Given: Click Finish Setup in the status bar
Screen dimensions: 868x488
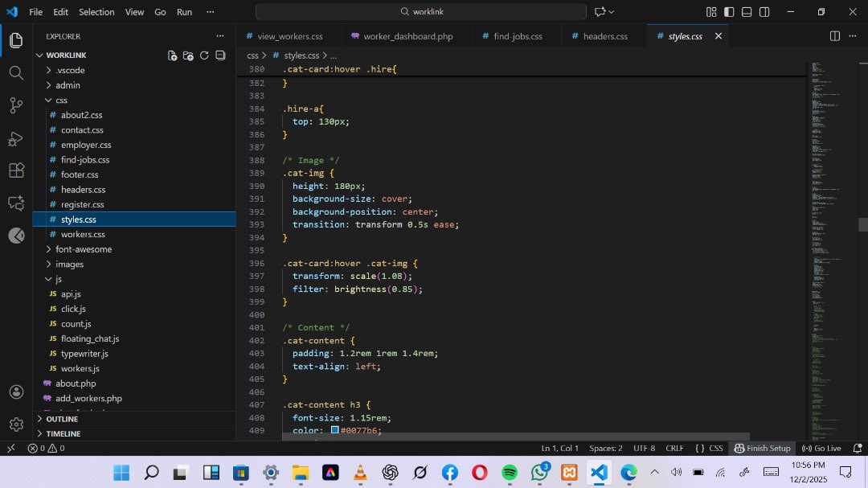Looking at the screenshot, I should point(762,448).
